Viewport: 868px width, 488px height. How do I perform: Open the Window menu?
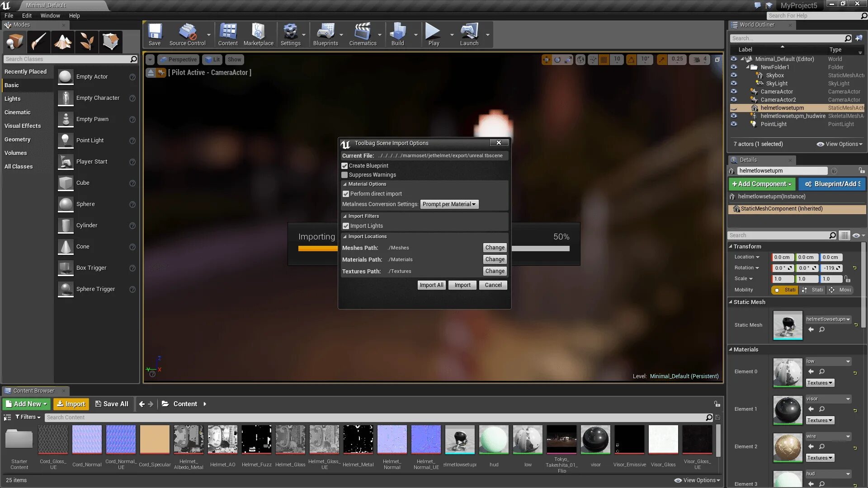point(50,15)
